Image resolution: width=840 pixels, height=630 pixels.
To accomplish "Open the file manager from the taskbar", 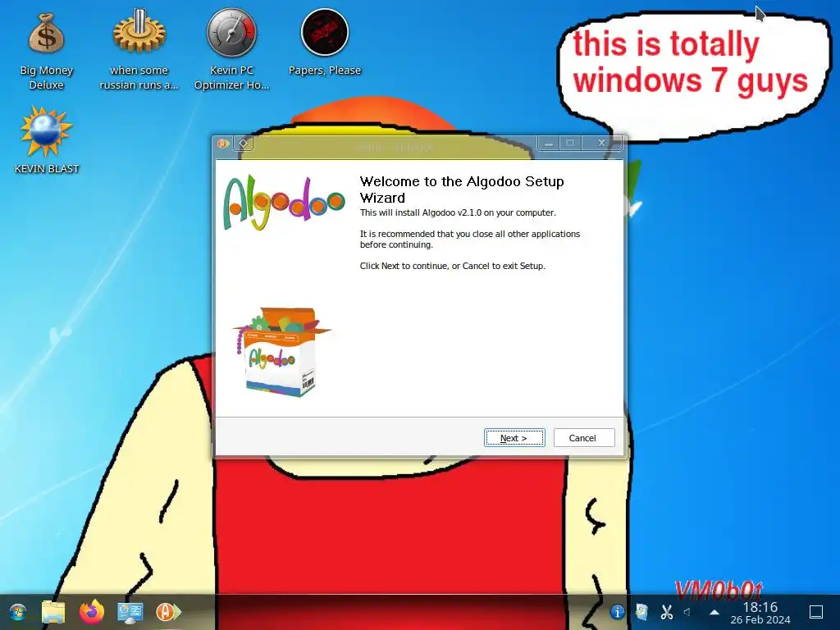I will click(x=53, y=612).
